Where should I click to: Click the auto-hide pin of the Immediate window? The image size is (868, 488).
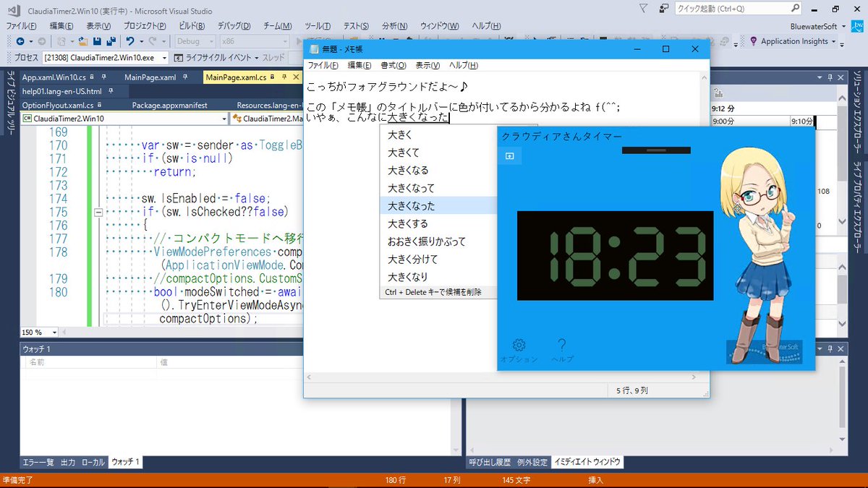click(x=830, y=349)
